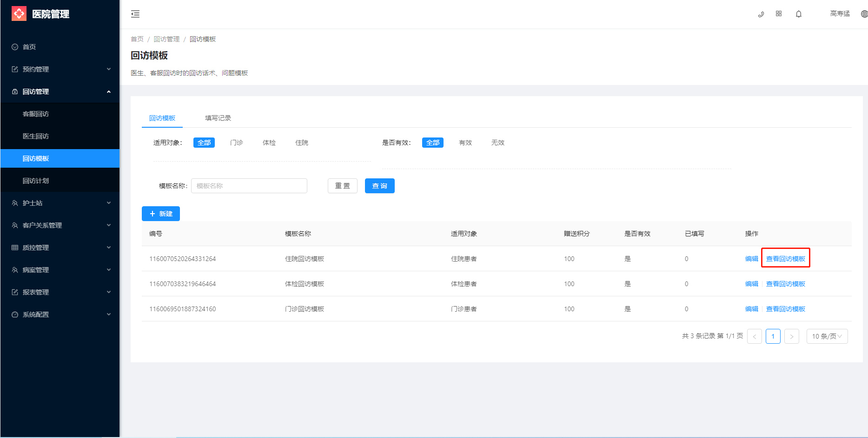868x438 pixels.
Task: Click the phone icon in header
Action: (761, 14)
